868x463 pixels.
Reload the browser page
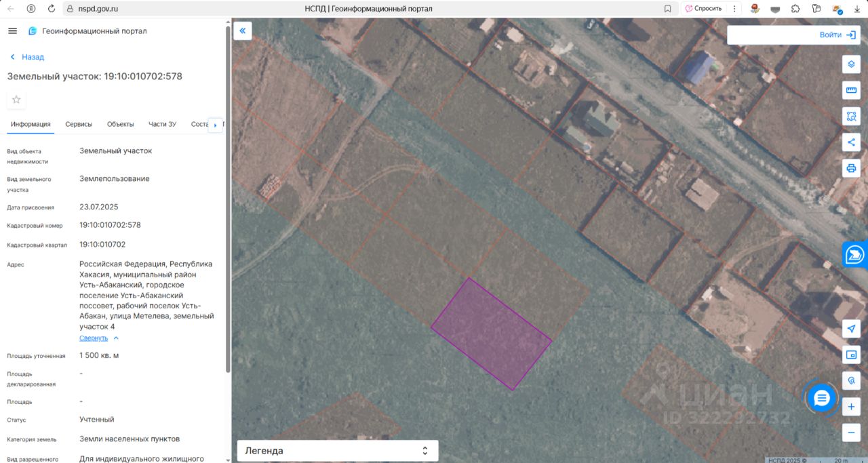pos(52,9)
